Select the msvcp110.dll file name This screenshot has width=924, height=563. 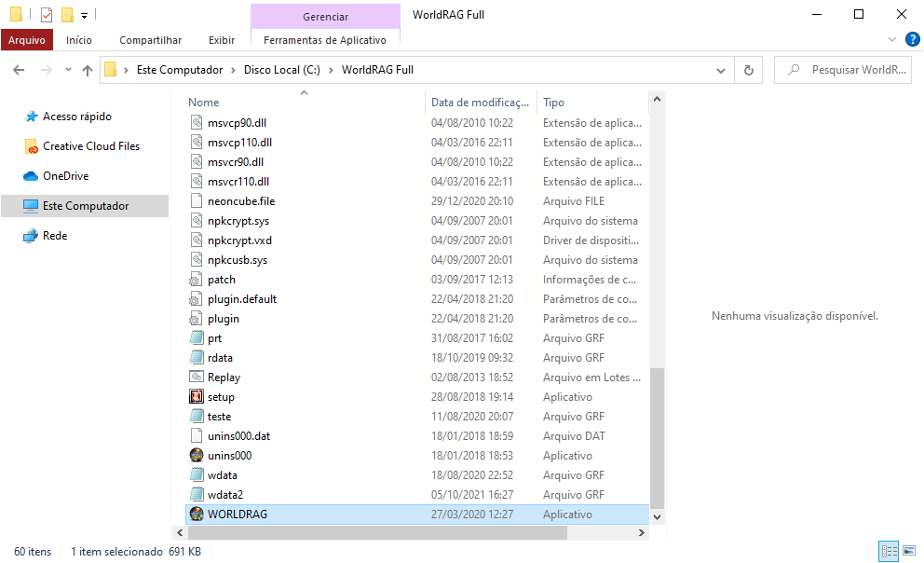click(239, 142)
